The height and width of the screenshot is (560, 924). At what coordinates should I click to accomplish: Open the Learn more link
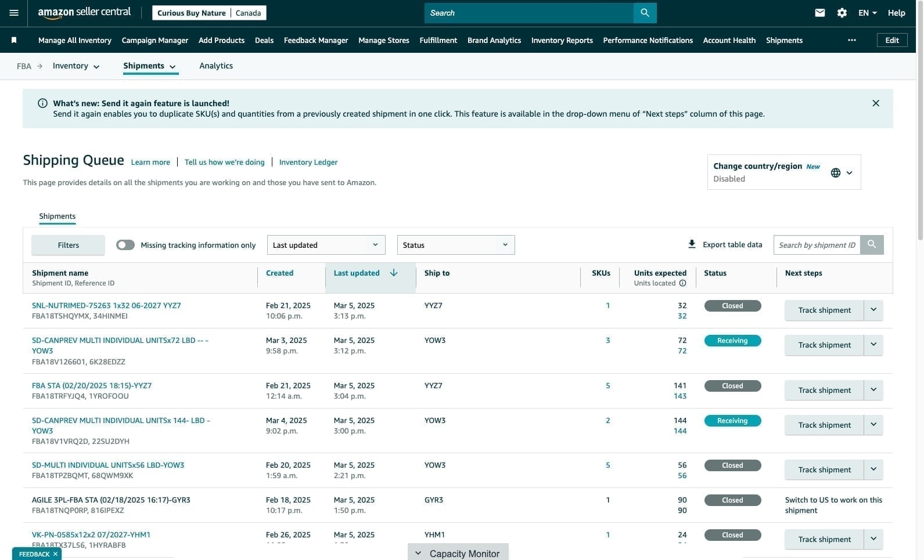point(150,162)
